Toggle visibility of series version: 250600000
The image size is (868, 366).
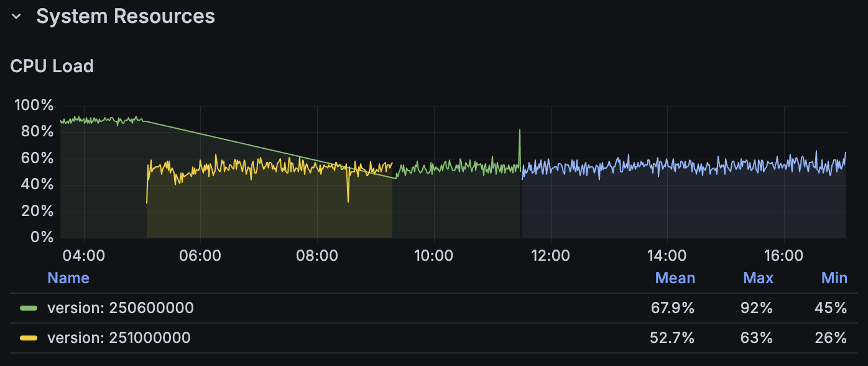[120, 308]
